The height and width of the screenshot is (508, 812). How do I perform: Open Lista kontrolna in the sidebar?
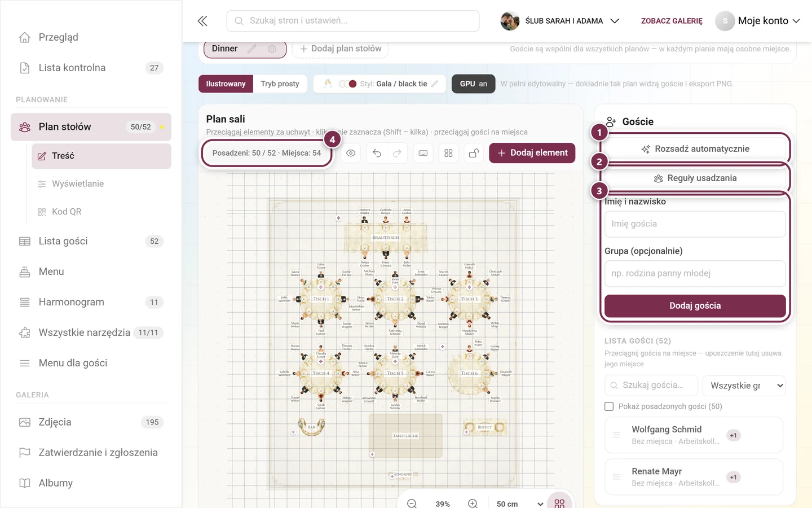(x=91, y=68)
